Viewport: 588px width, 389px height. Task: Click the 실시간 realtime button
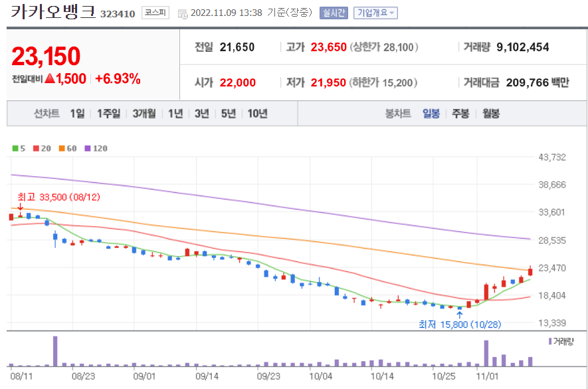tap(334, 13)
